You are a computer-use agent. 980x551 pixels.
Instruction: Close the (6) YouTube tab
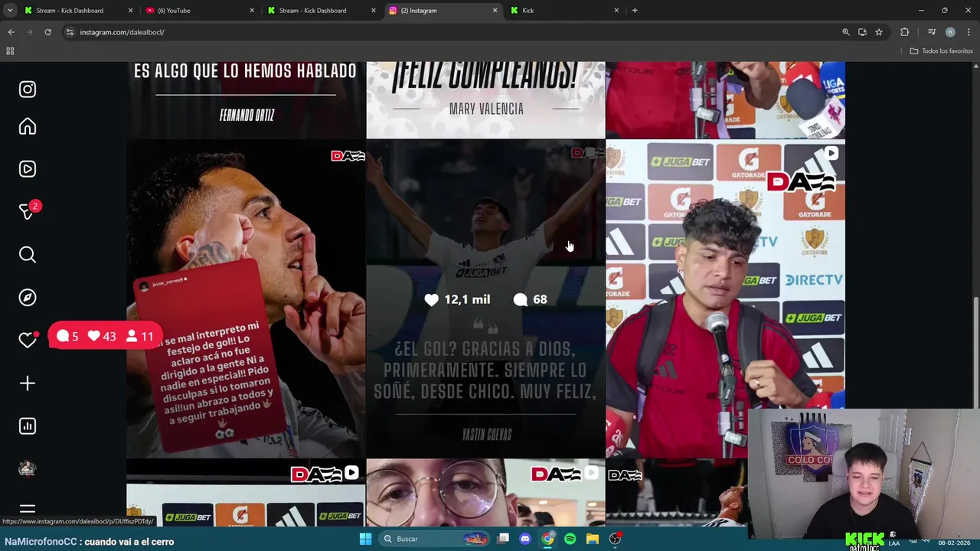tap(252, 11)
